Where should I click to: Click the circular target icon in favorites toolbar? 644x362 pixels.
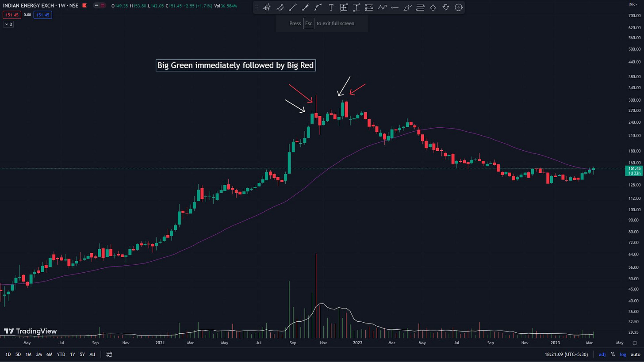459,8
